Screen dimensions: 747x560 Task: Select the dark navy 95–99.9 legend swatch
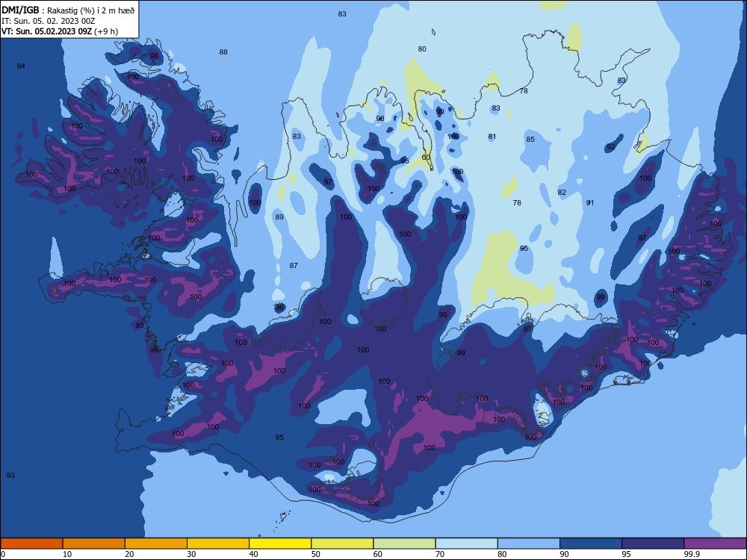(x=653, y=544)
